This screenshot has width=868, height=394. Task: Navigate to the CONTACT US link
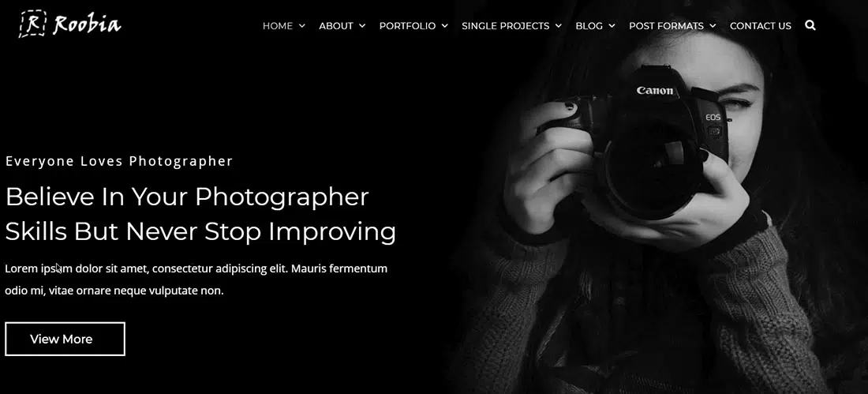click(761, 25)
